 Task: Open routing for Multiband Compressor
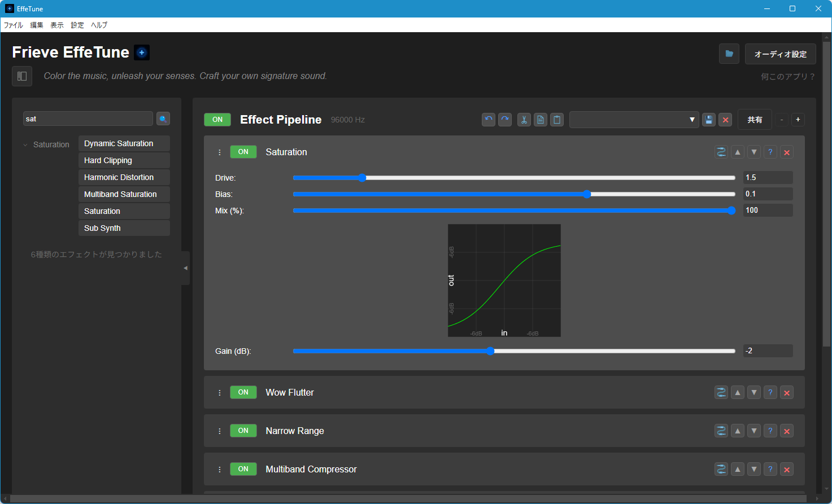(721, 469)
